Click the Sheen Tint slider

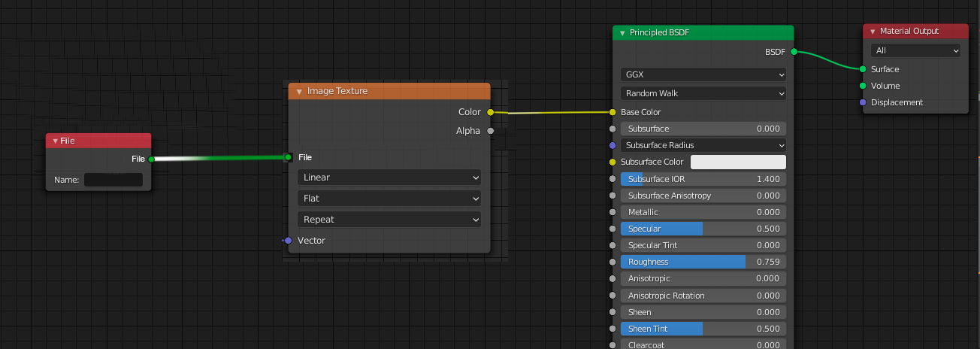click(x=703, y=329)
